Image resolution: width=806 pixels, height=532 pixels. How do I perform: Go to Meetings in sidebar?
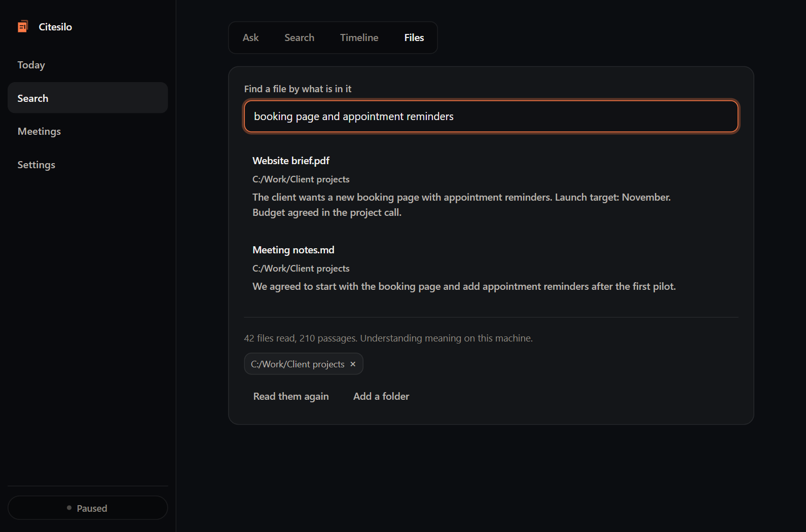[x=88, y=131]
